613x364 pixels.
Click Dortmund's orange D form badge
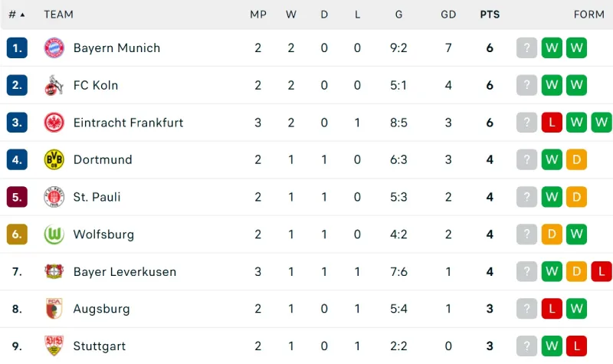[x=576, y=159]
